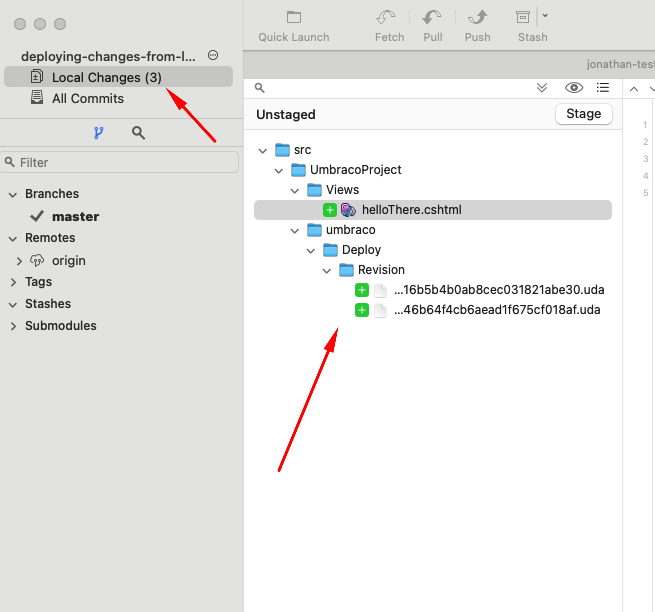
Task: Collapse the Remotes section
Action: coord(13,239)
